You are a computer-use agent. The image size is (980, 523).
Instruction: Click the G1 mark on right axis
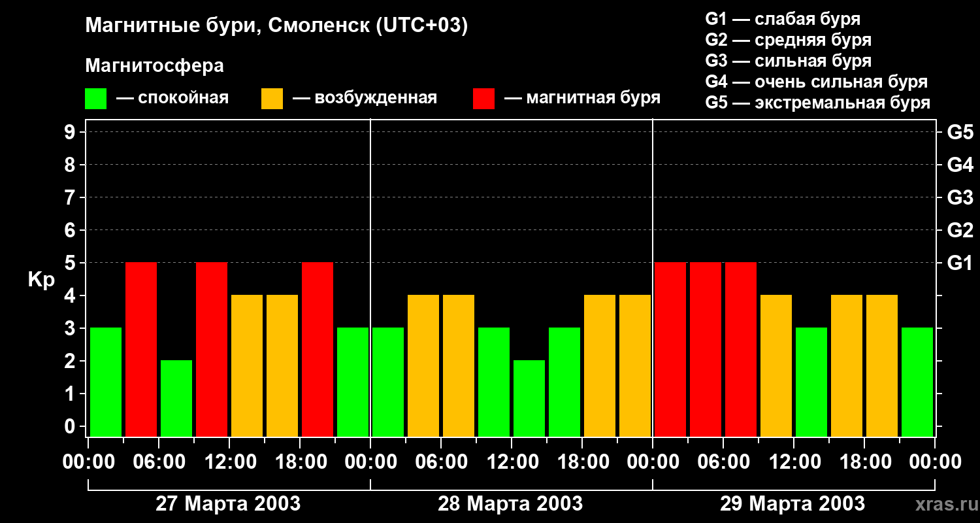[x=960, y=263]
